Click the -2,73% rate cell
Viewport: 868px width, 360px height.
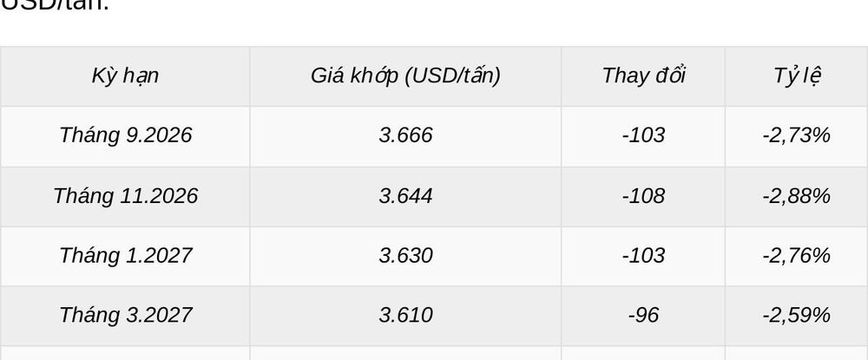pos(797,135)
